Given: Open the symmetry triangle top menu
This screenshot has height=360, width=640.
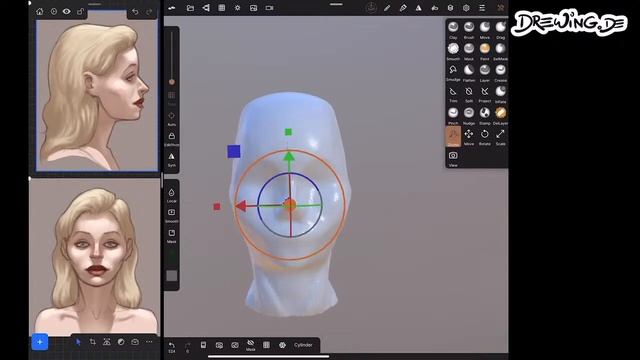Looking at the screenshot, I should tap(419, 8).
